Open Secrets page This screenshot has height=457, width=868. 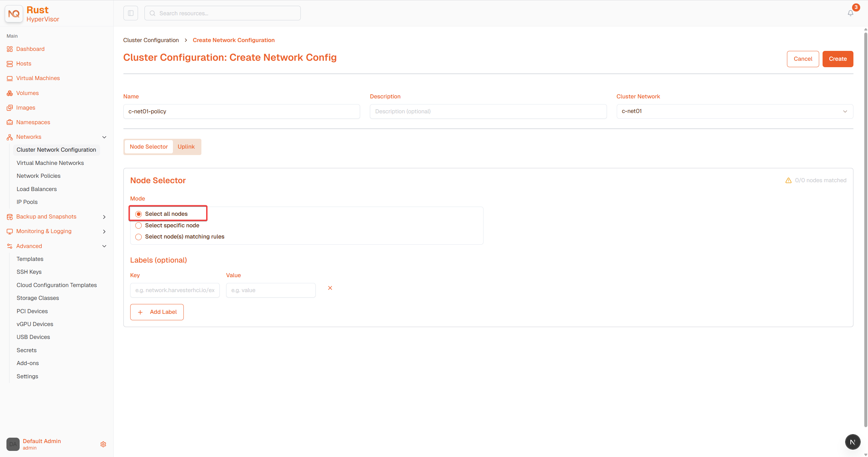tap(26, 350)
